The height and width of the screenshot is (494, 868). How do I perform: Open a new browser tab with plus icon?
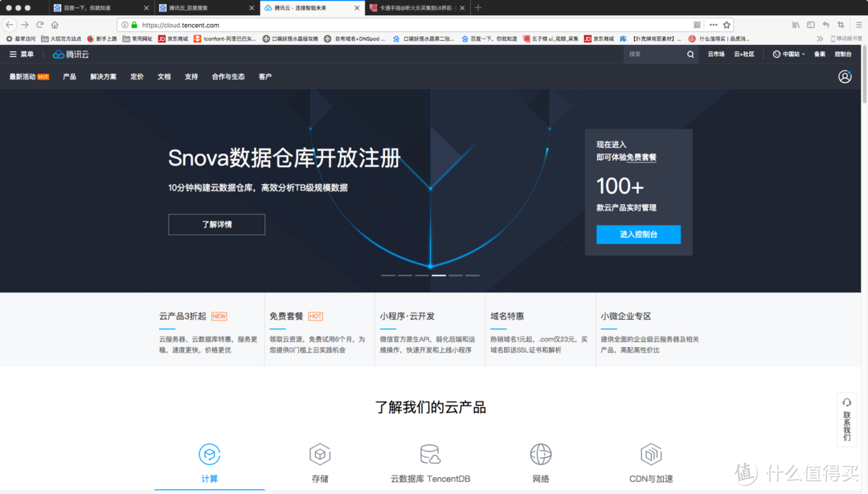478,8
